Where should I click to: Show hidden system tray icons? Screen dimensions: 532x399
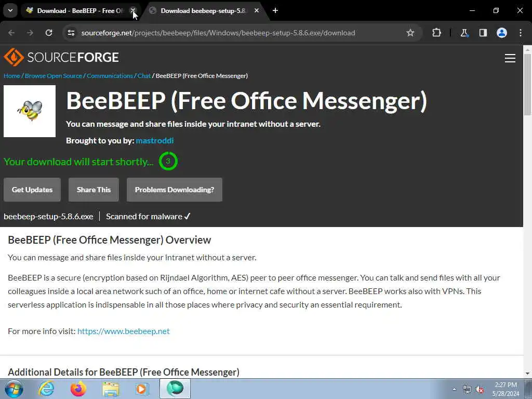(454, 389)
